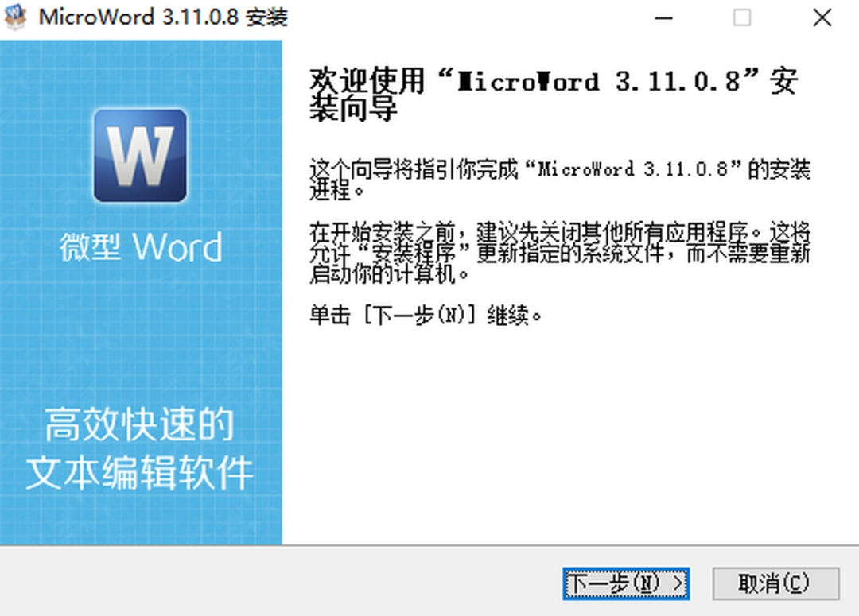Click the installation guidance paragraph text
859x616 pixels.
(x=557, y=176)
